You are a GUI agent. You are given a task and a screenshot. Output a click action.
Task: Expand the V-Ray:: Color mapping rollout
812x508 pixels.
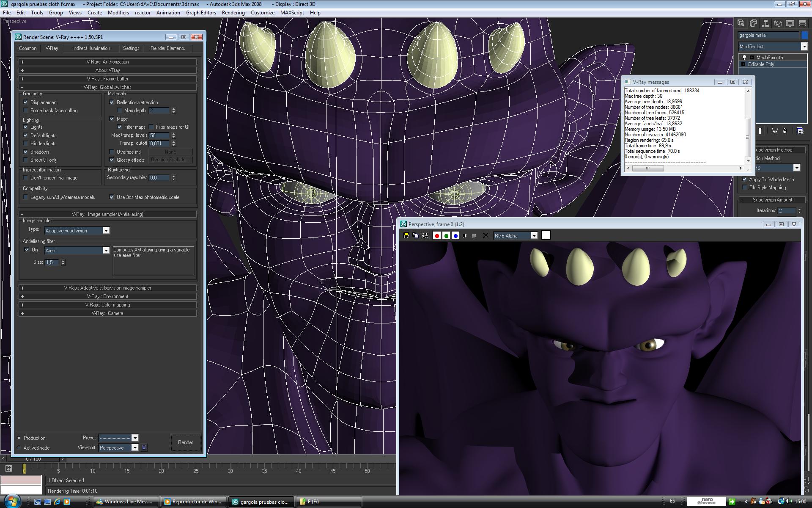107,305
